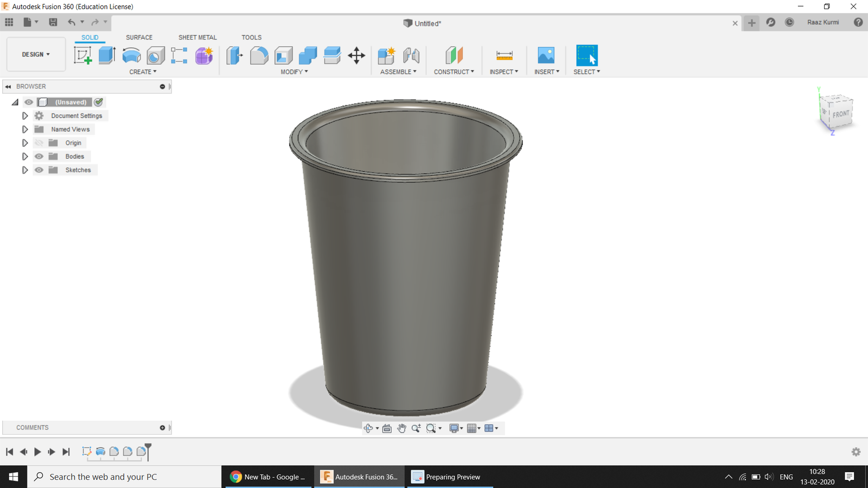Open the CONSTRUCT dropdown menu
The image size is (868, 488).
click(454, 72)
